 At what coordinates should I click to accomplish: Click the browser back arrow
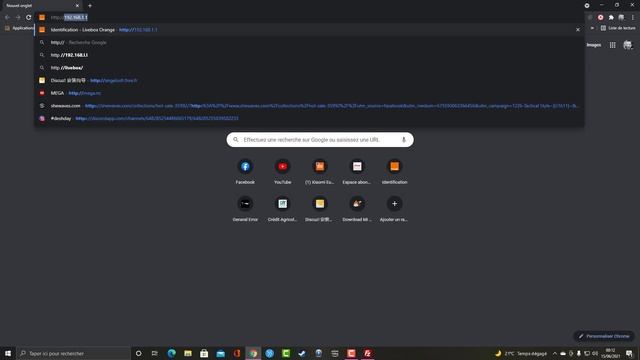point(7,18)
